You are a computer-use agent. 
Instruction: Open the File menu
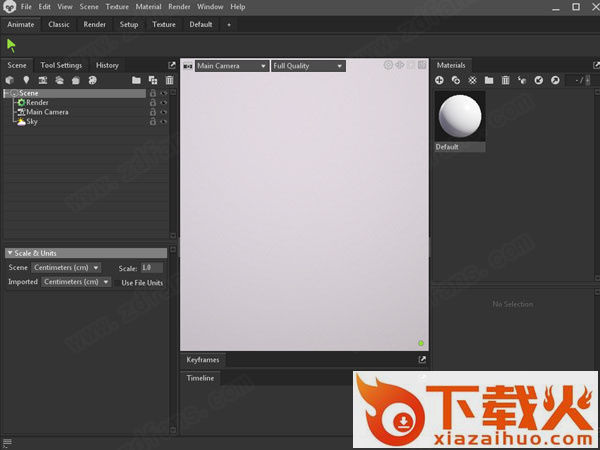(26, 7)
